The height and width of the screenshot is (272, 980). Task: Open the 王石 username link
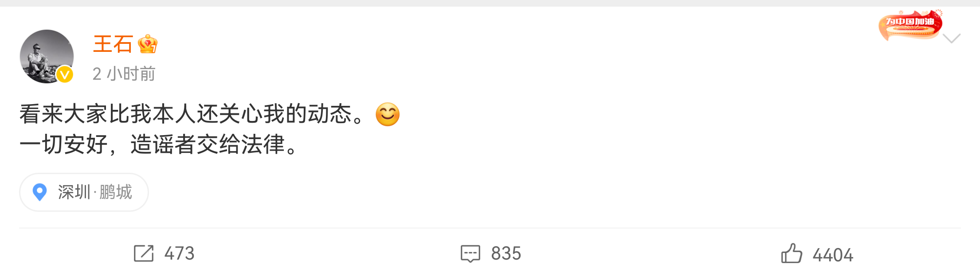tap(113, 44)
